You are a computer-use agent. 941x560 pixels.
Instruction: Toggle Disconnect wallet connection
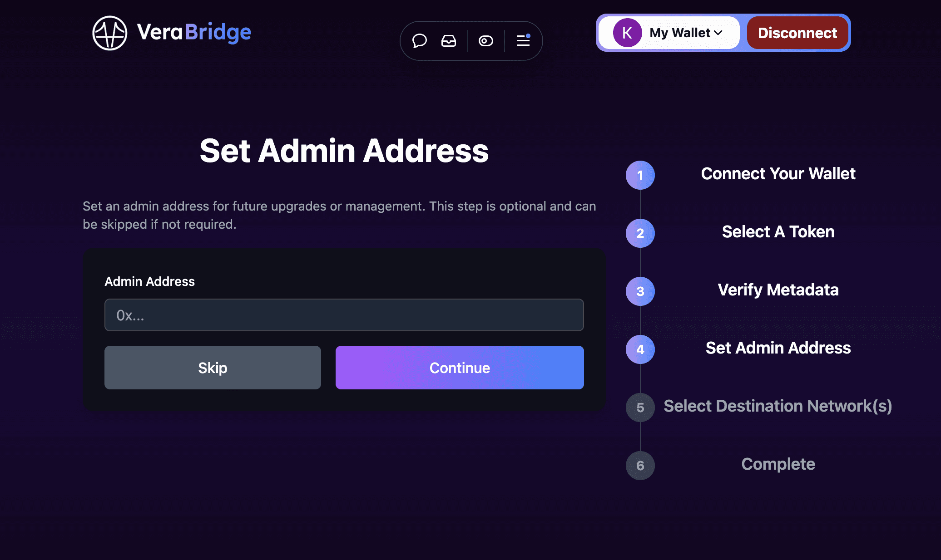click(x=797, y=33)
